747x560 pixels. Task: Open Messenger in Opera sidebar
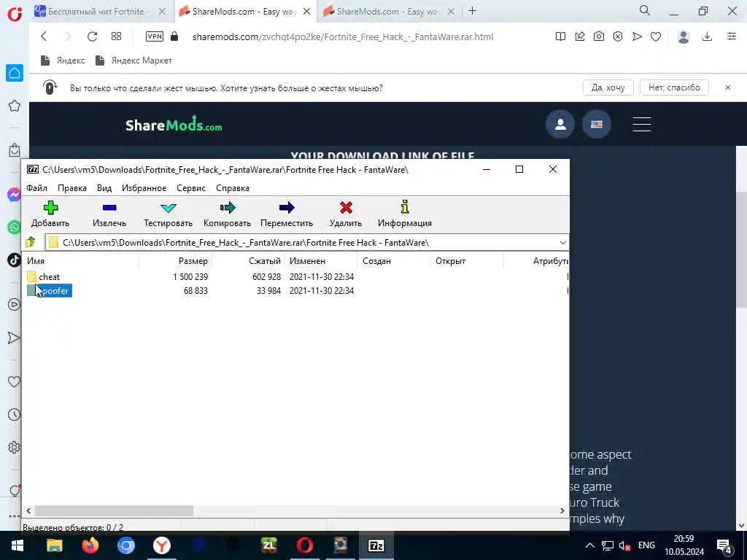click(15, 195)
